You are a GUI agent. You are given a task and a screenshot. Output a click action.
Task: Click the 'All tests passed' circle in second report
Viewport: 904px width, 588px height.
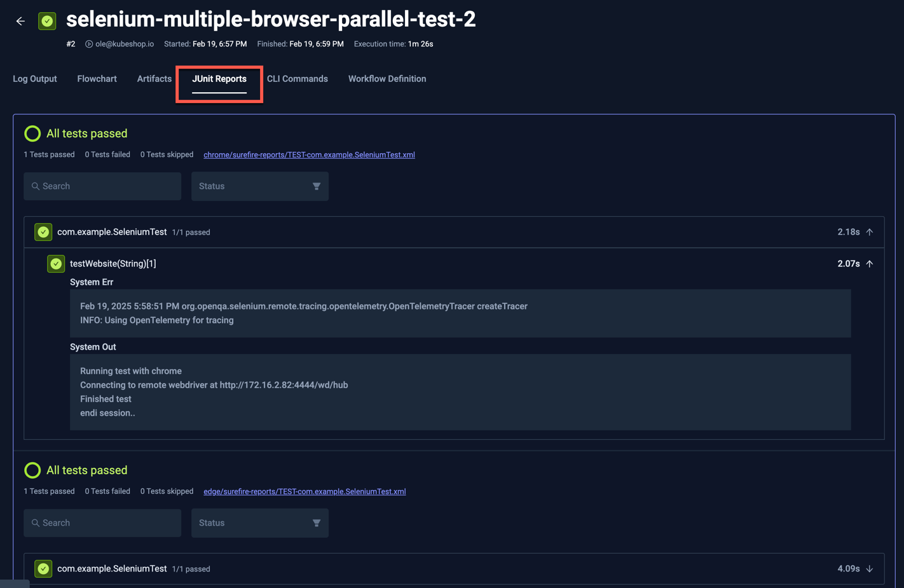(32, 470)
